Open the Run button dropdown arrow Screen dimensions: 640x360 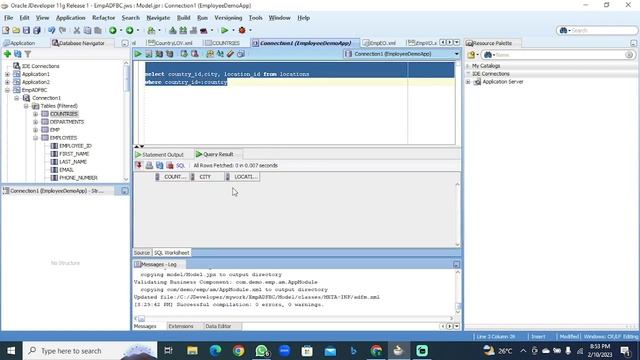(233, 30)
